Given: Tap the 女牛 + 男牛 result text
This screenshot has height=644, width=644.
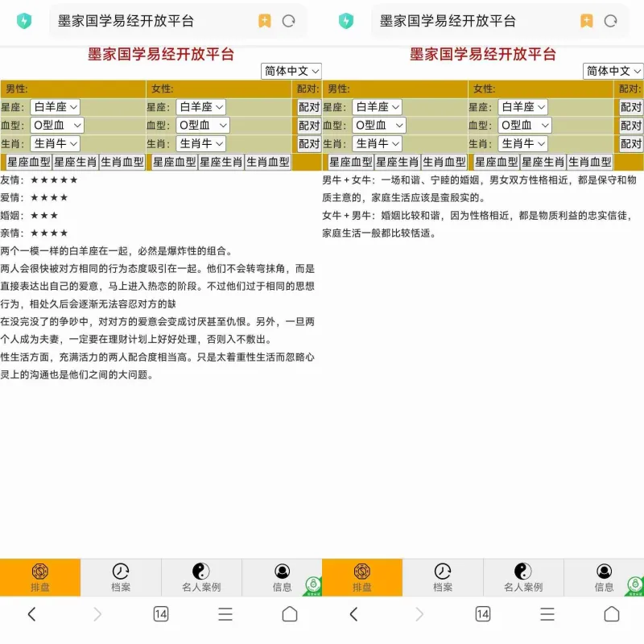Looking at the screenshot, I should [477, 225].
